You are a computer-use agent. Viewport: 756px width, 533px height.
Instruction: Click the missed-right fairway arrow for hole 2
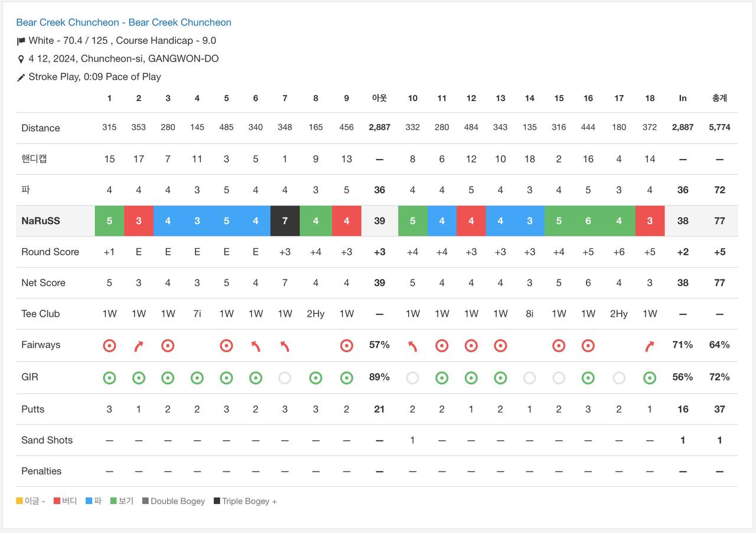tap(138, 346)
